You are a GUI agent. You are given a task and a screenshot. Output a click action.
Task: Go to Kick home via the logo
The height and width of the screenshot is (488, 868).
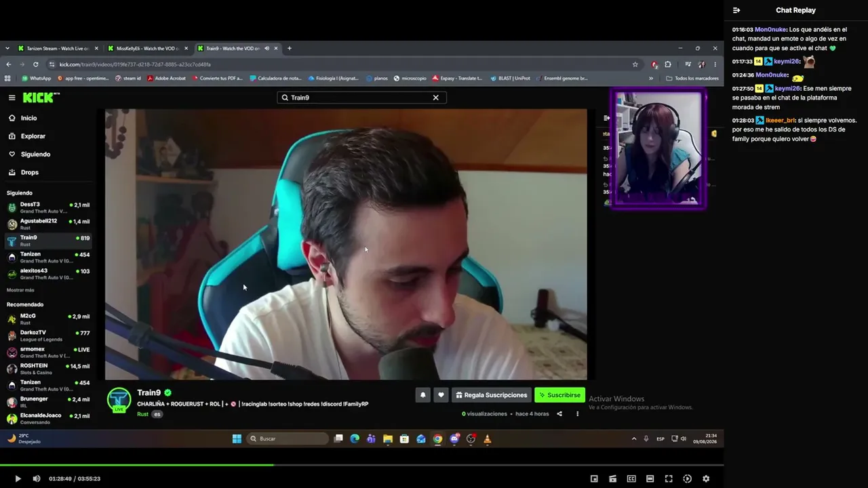(x=41, y=98)
